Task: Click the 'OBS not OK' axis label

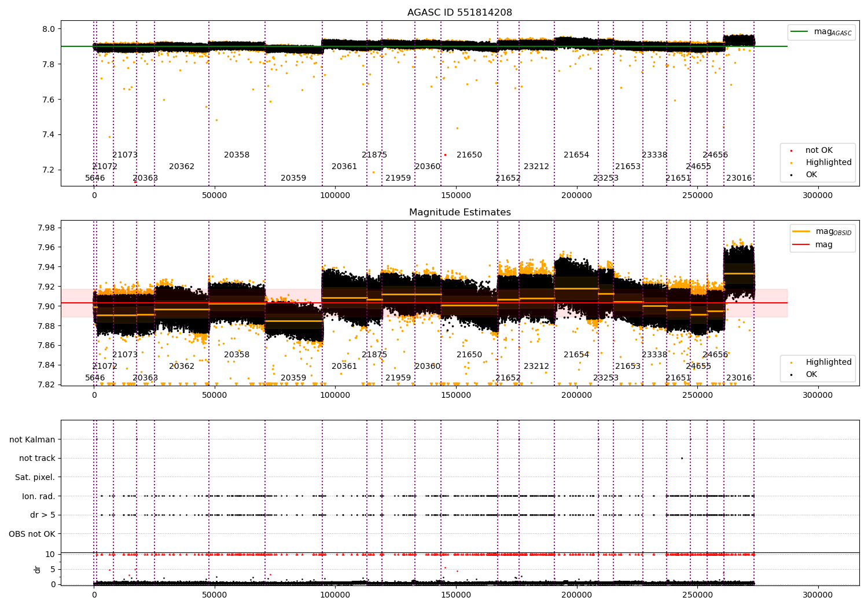Action: click(x=32, y=534)
